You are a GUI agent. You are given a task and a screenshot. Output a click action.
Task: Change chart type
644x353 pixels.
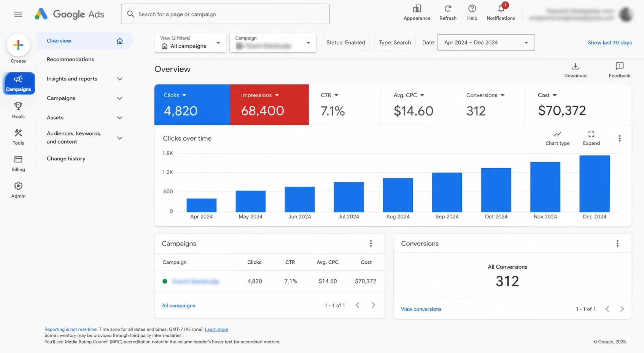[x=557, y=138]
